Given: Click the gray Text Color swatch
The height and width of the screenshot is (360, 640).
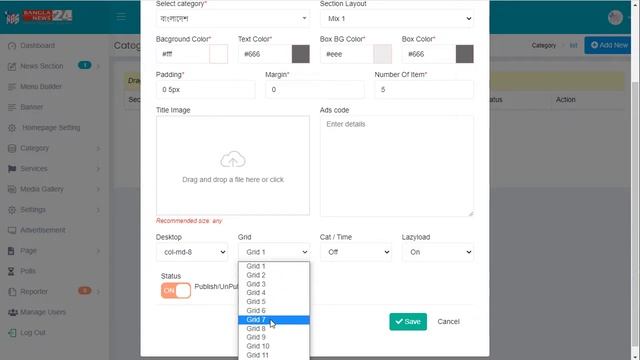Looking at the screenshot, I should coord(300,54).
